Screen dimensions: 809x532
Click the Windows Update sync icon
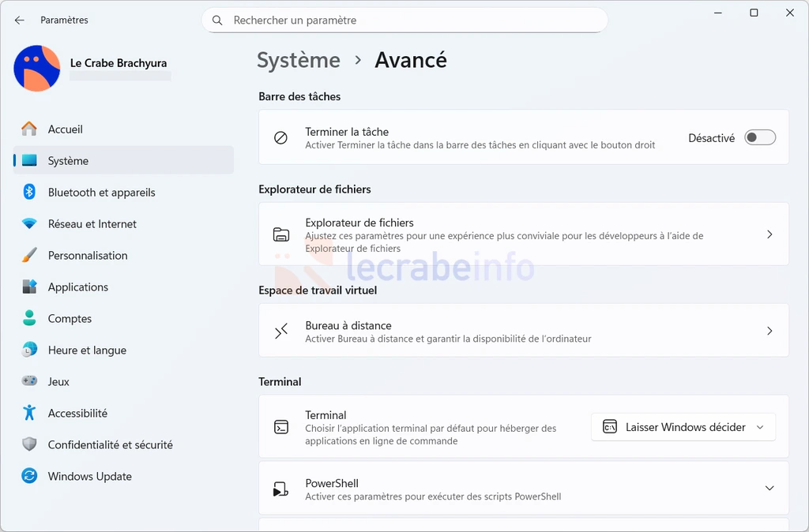click(x=29, y=476)
